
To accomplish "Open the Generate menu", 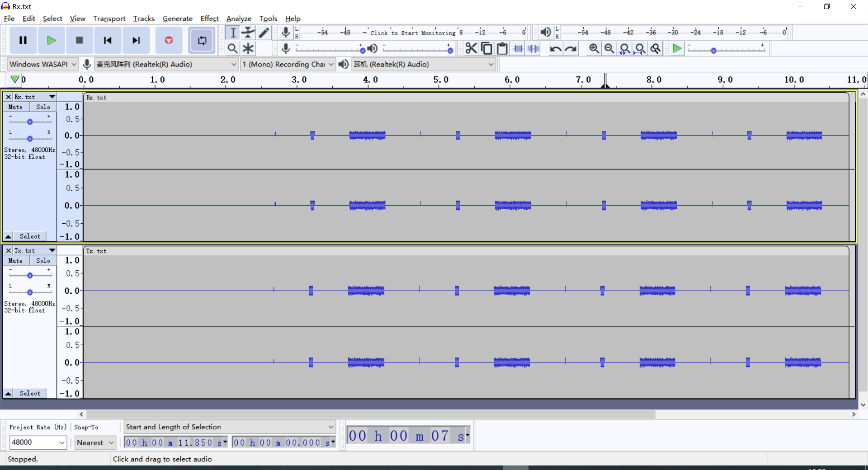I will pos(177,19).
